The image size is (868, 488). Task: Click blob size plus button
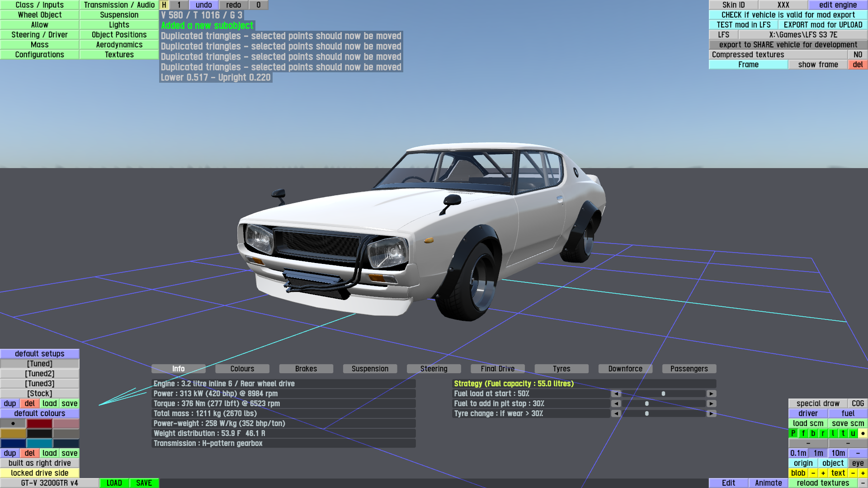(x=823, y=473)
